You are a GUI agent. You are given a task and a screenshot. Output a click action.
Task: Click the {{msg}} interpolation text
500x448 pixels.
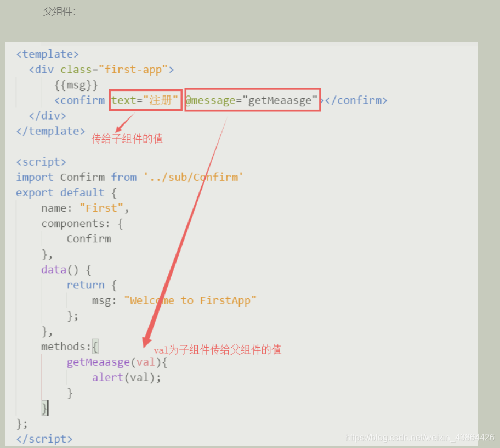pyautogui.click(x=76, y=85)
